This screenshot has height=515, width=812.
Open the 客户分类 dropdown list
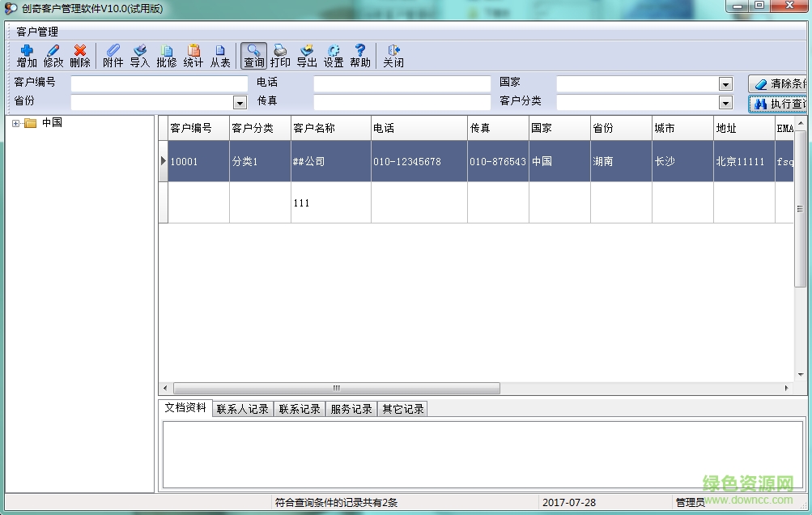(x=725, y=102)
